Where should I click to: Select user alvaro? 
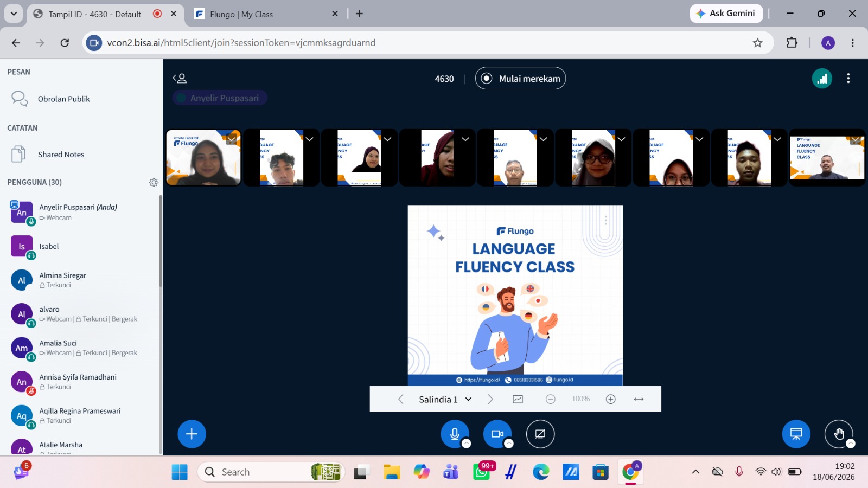(81, 314)
